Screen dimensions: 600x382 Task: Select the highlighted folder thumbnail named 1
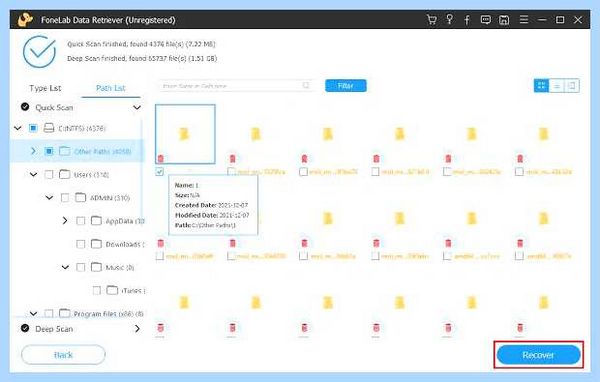[x=185, y=134]
